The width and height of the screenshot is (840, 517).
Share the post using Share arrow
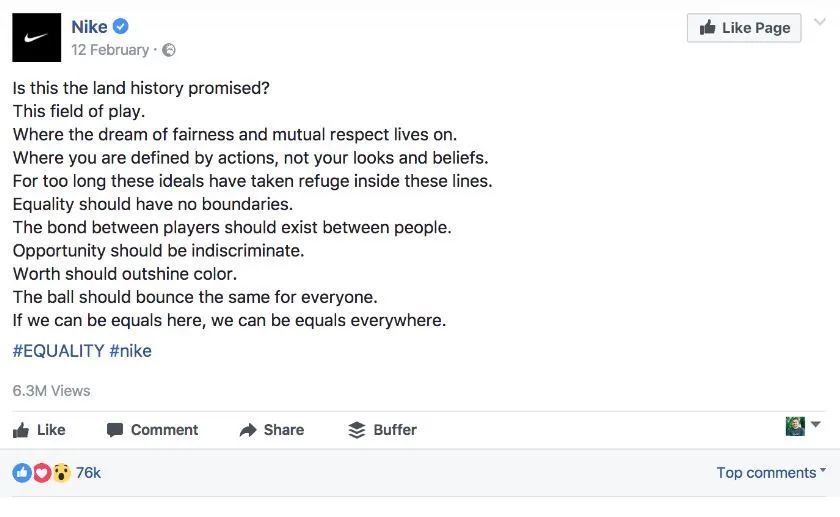(272, 430)
